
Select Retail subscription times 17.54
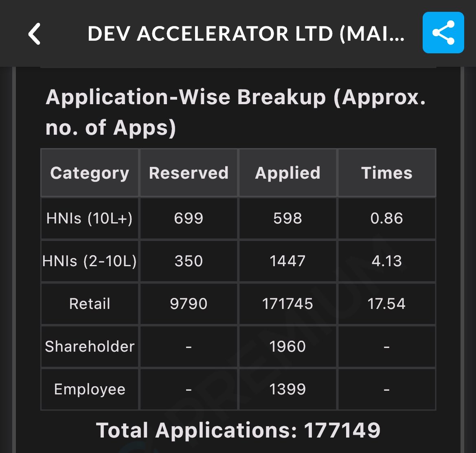[x=387, y=304]
